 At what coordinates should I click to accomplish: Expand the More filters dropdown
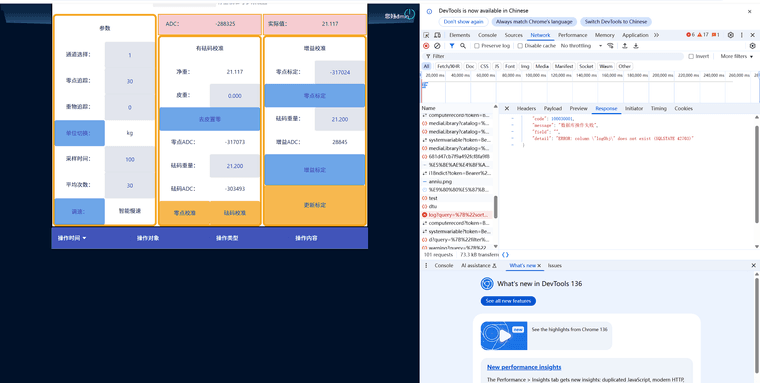coord(737,56)
